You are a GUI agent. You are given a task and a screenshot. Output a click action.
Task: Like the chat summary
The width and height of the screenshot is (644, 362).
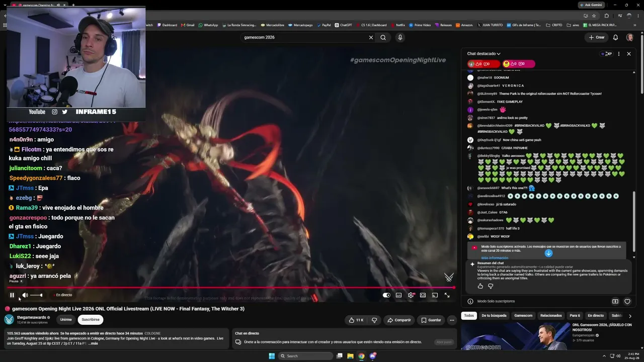(480, 286)
